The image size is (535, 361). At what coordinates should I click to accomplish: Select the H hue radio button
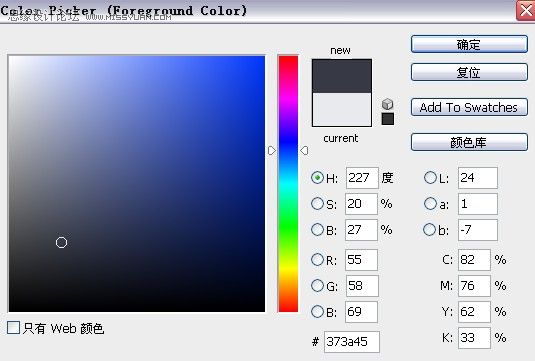tap(317, 177)
